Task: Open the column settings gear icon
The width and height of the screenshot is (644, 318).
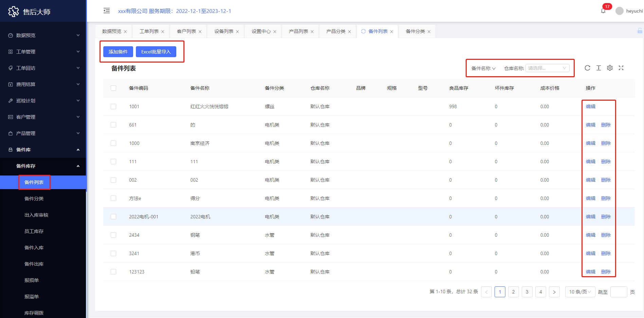Action: [610, 68]
